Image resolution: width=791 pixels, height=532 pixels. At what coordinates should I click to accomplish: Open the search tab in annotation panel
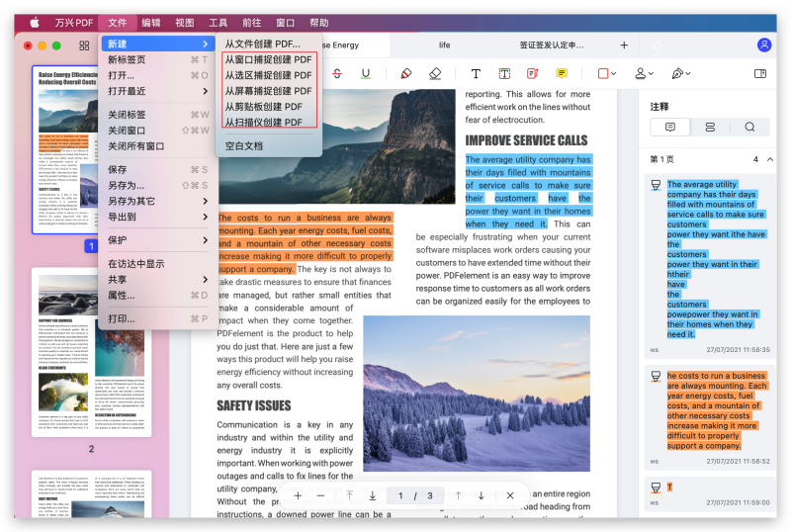point(750,127)
